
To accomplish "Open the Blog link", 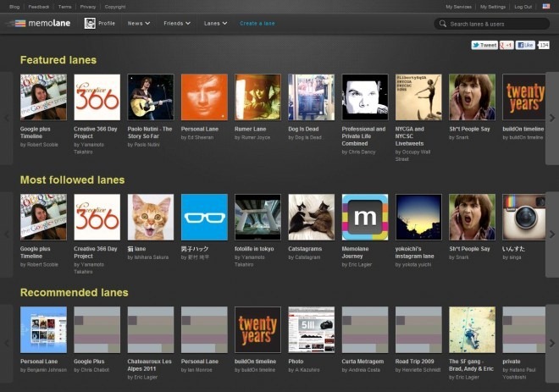I will click(x=14, y=7).
